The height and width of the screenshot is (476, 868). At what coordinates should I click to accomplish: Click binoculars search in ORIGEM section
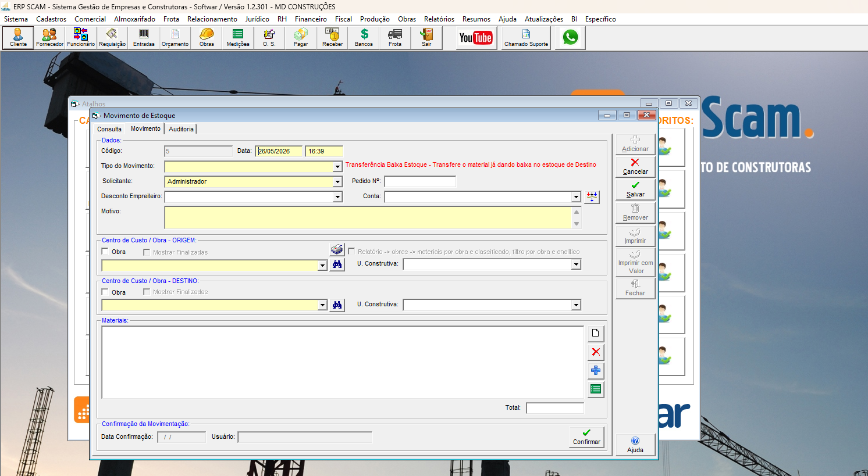pyautogui.click(x=337, y=264)
